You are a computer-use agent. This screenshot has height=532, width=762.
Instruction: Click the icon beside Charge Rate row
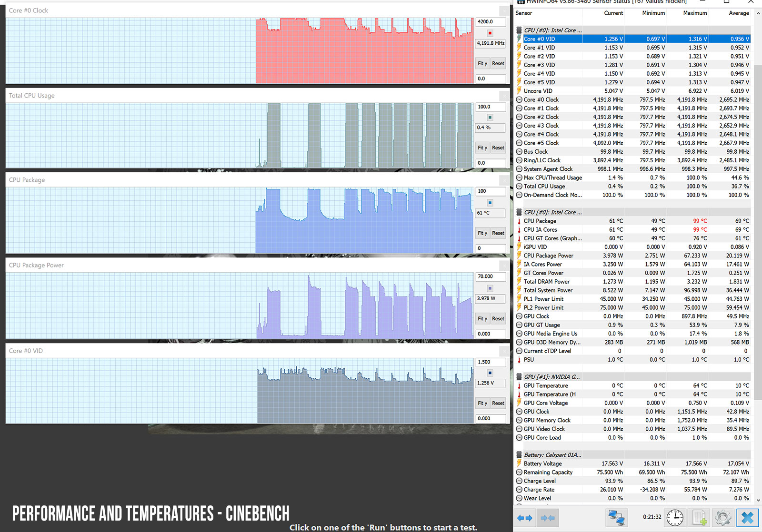(519, 490)
